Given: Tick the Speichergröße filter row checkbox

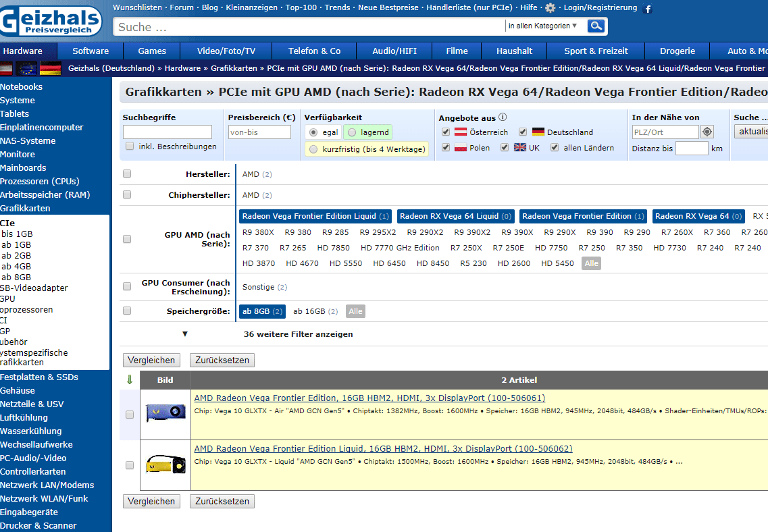Looking at the screenshot, I should tap(127, 311).
